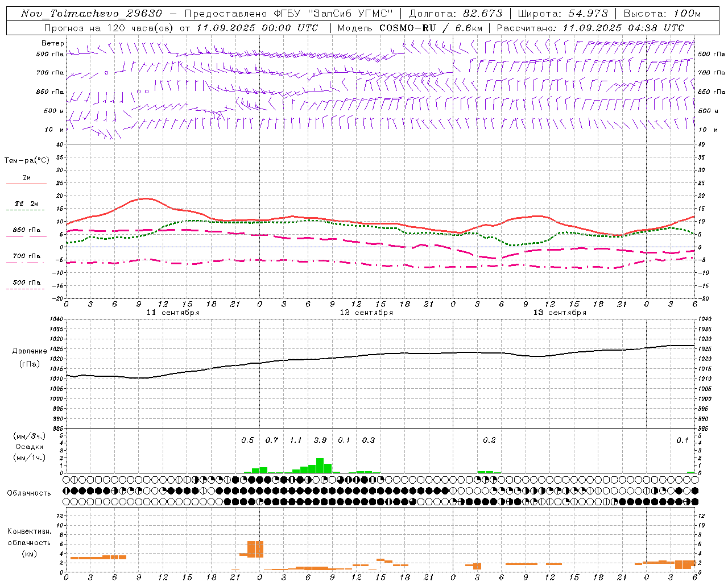This screenshot has height=582, width=728.
Task: Click the 0.7 three-hour precipitation total
Action: [272, 440]
